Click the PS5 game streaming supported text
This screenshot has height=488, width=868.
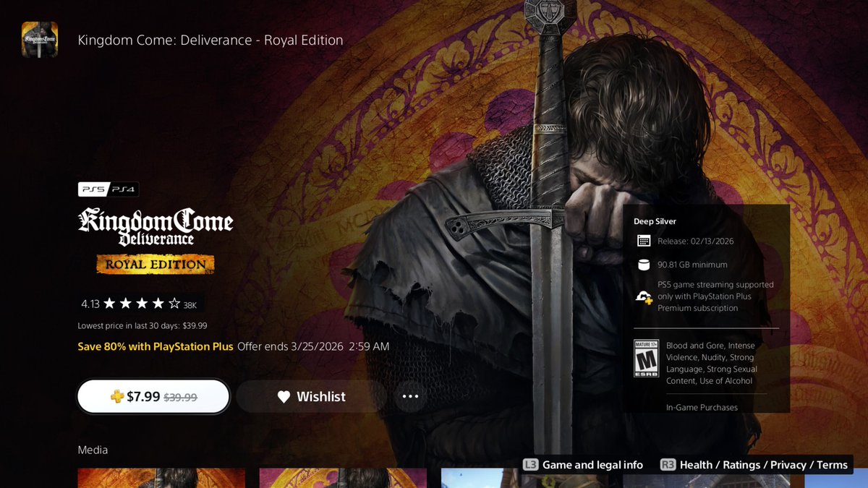715,296
